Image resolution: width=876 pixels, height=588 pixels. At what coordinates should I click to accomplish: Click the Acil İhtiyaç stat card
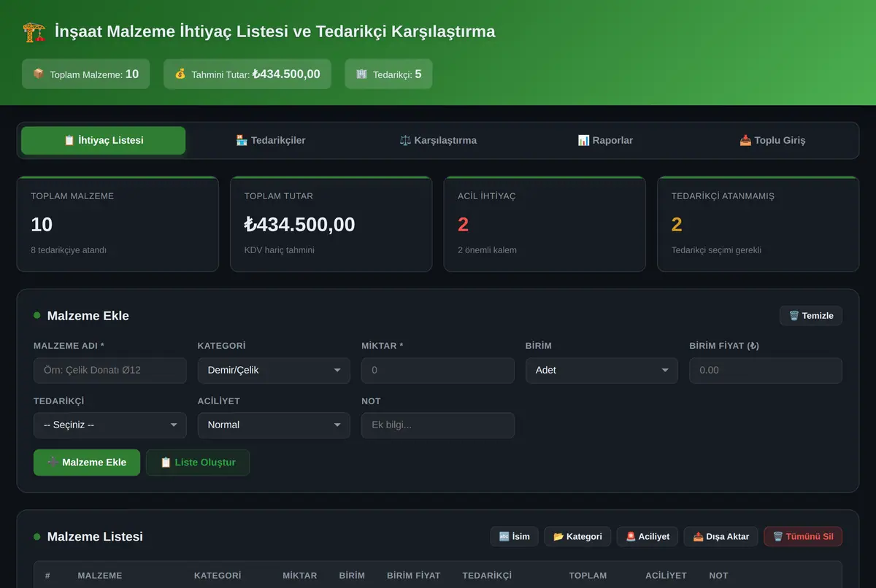pos(545,224)
